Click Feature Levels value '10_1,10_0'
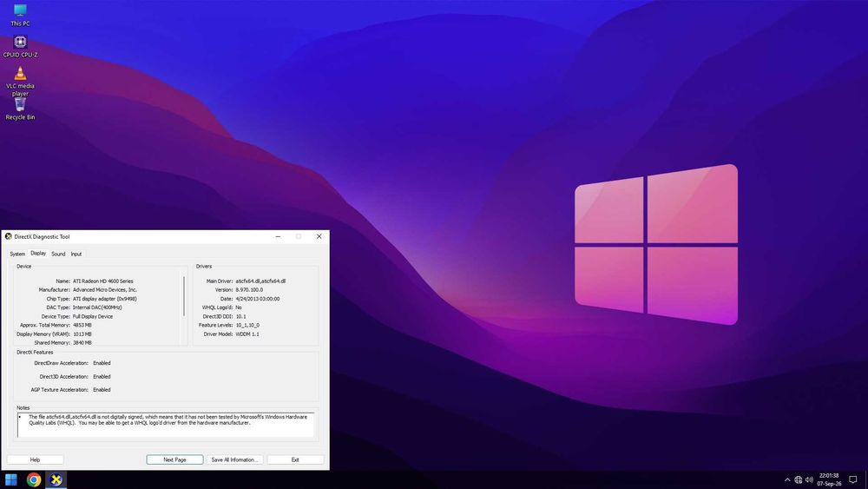868x489 pixels. tap(247, 325)
